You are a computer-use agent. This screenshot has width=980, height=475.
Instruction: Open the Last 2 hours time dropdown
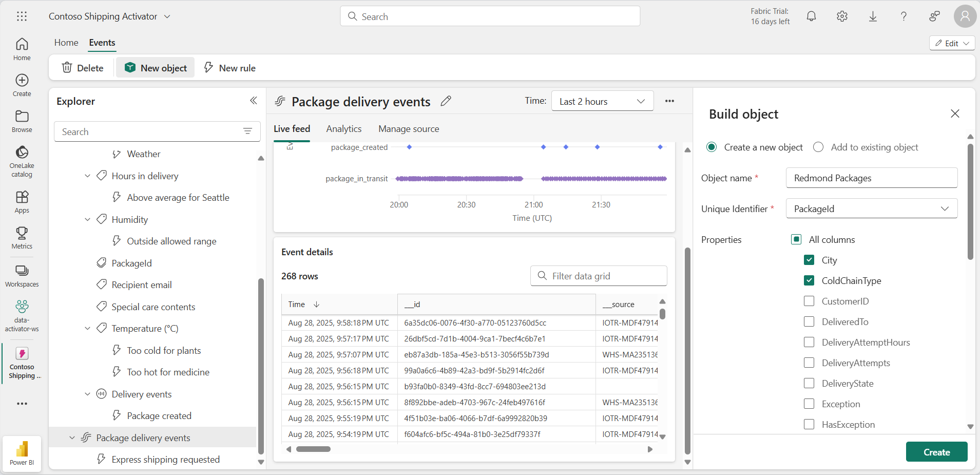[x=602, y=101]
